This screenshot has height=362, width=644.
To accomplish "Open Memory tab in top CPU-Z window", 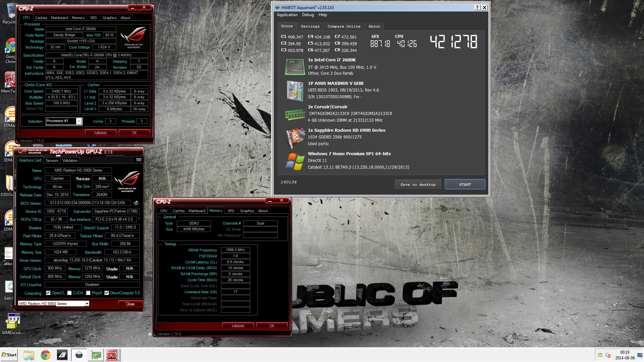I will [x=78, y=18].
